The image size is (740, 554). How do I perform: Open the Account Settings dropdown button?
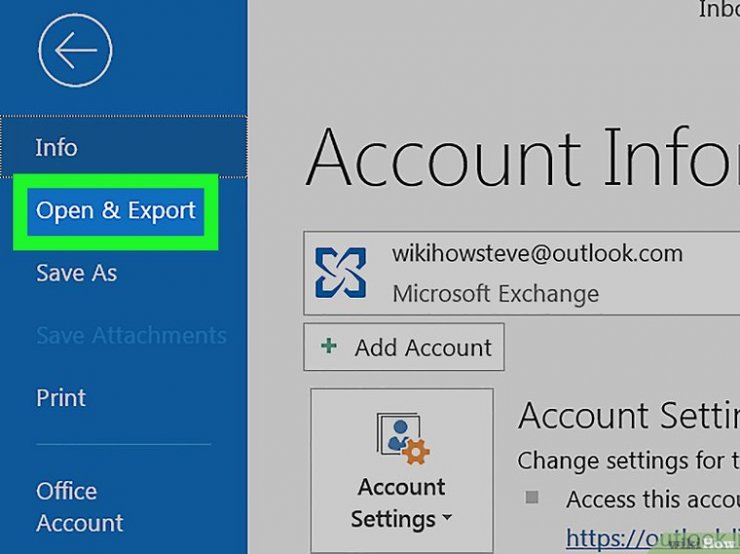[x=402, y=471]
